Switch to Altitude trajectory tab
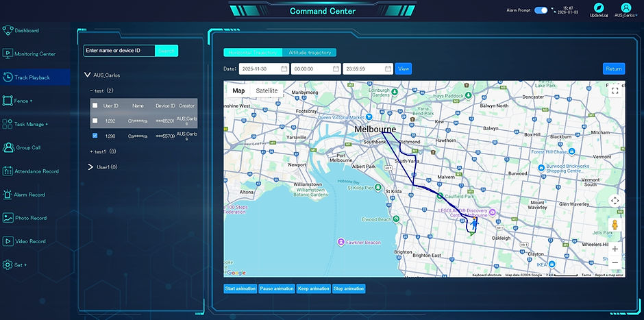The width and height of the screenshot is (644, 320). (310, 53)
